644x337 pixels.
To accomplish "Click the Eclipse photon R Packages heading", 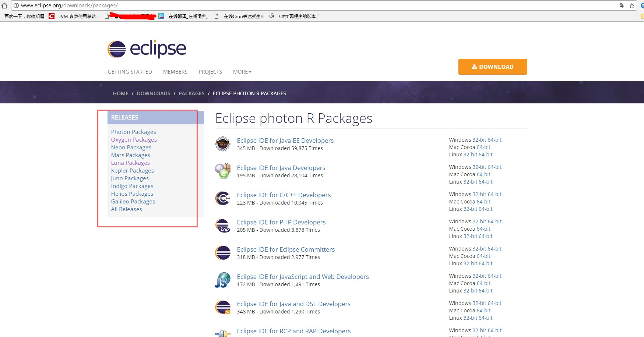I will [293, 118].
